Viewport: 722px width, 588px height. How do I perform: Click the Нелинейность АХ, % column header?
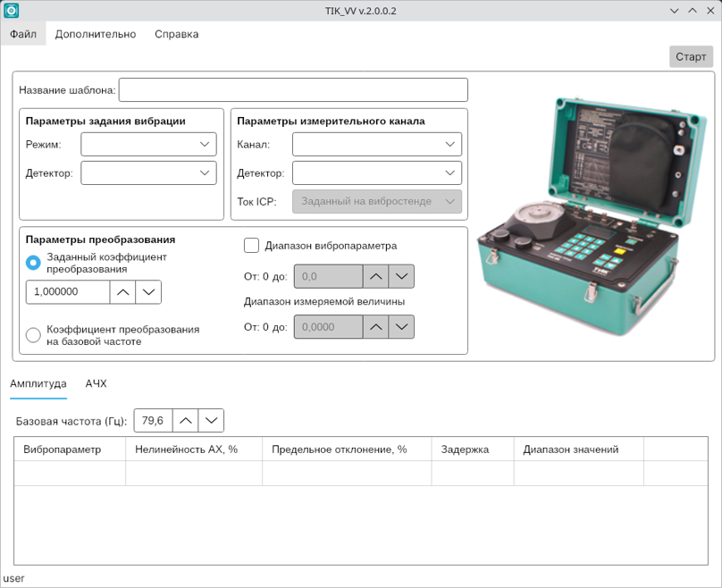point(194,449)
